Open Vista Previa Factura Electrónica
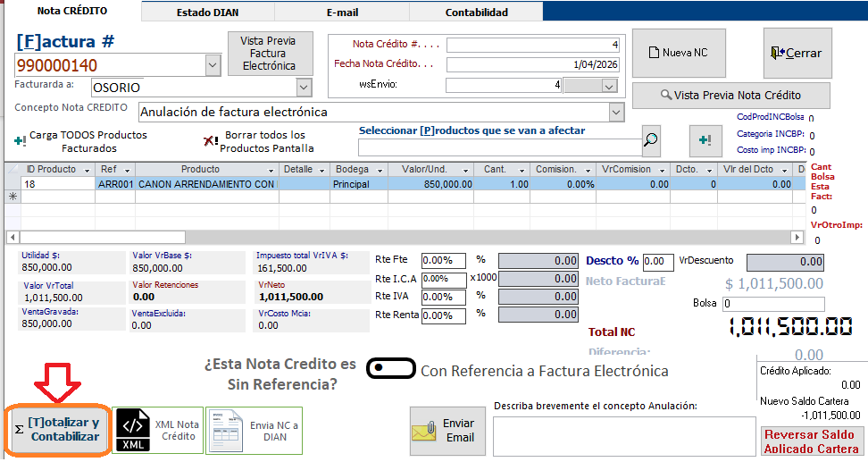 (269, 54)
